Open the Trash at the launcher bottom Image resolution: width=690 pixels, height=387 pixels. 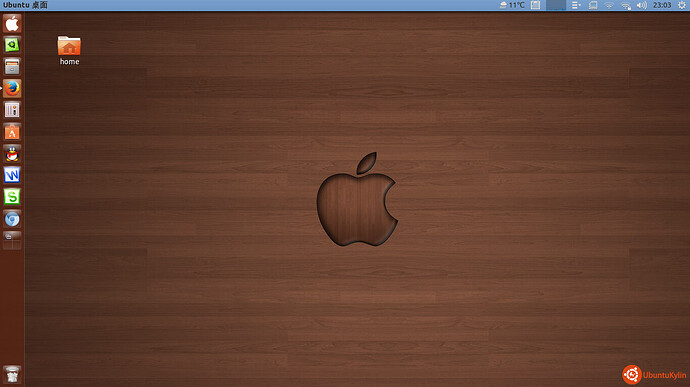tap(12, 375)
